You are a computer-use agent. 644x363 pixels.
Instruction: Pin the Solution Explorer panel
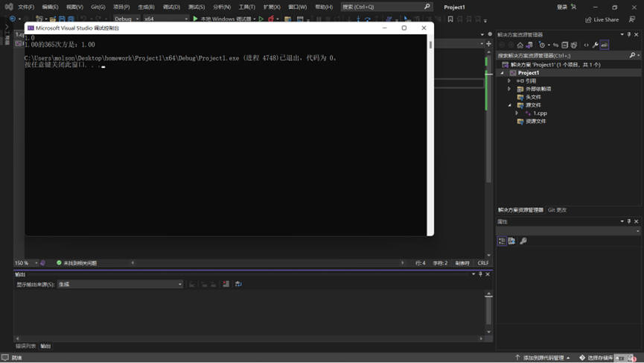coord(629,34)
